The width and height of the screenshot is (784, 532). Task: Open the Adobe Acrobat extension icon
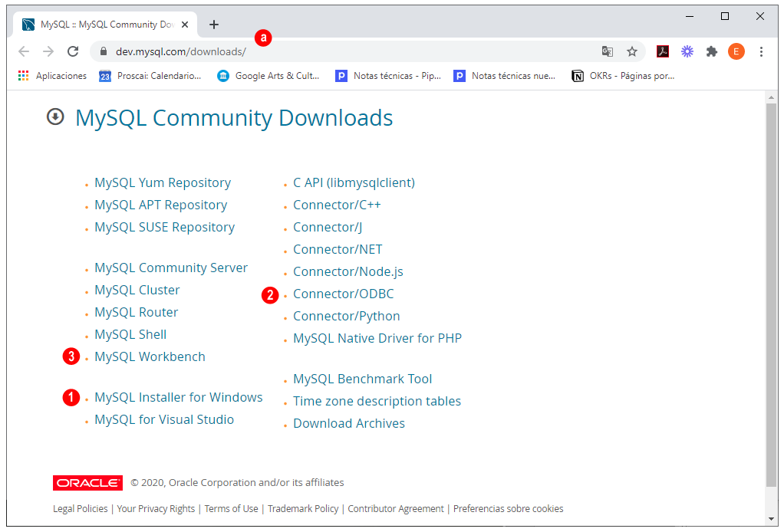(663, 51)
